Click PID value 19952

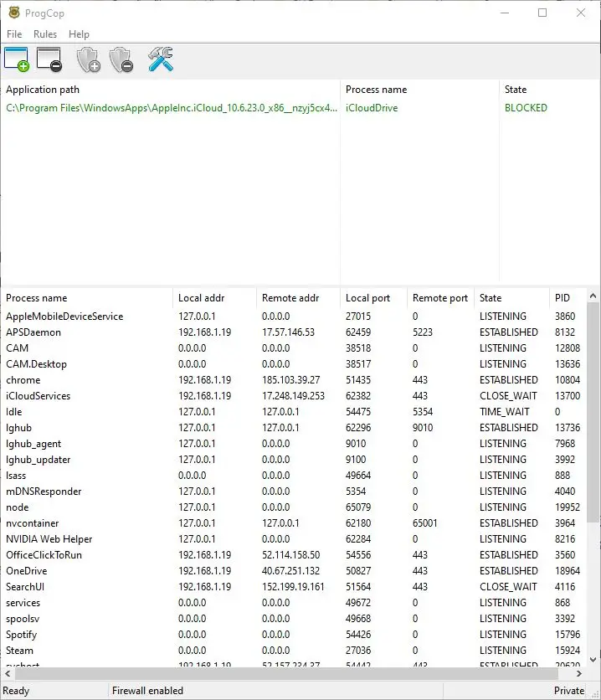click(568, 507)
